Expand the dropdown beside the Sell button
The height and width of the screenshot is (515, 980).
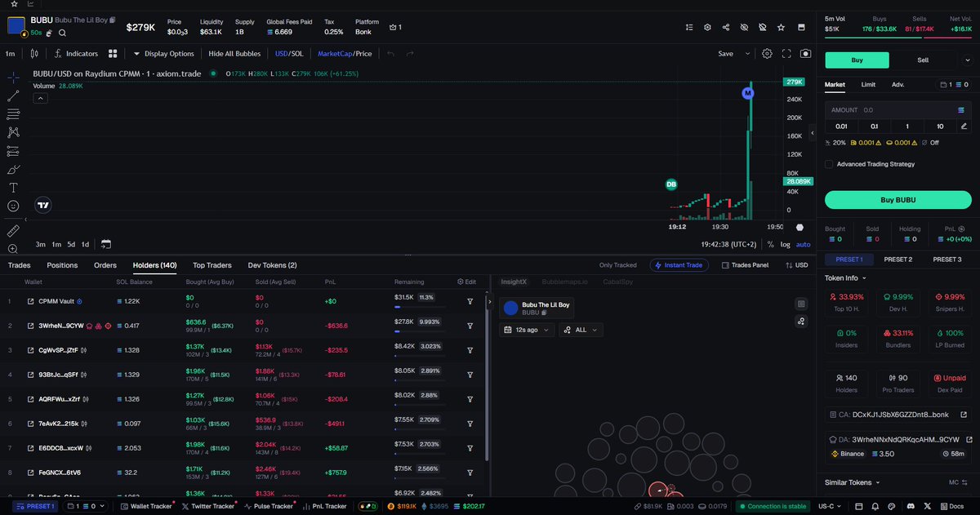966,60
